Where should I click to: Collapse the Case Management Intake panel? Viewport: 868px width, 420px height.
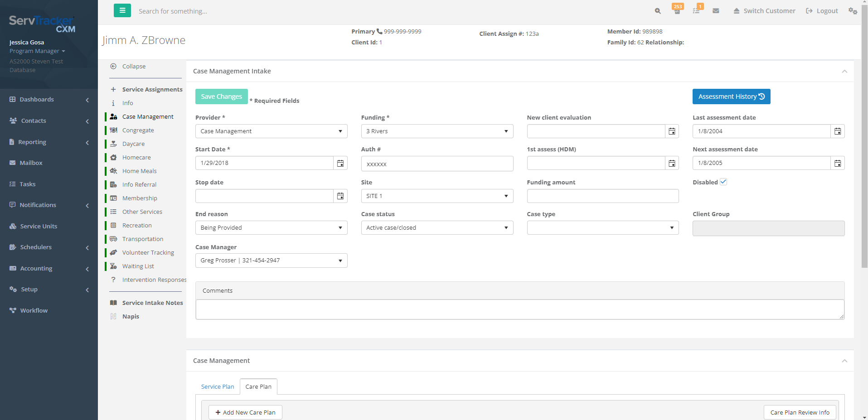click(844, 71)
